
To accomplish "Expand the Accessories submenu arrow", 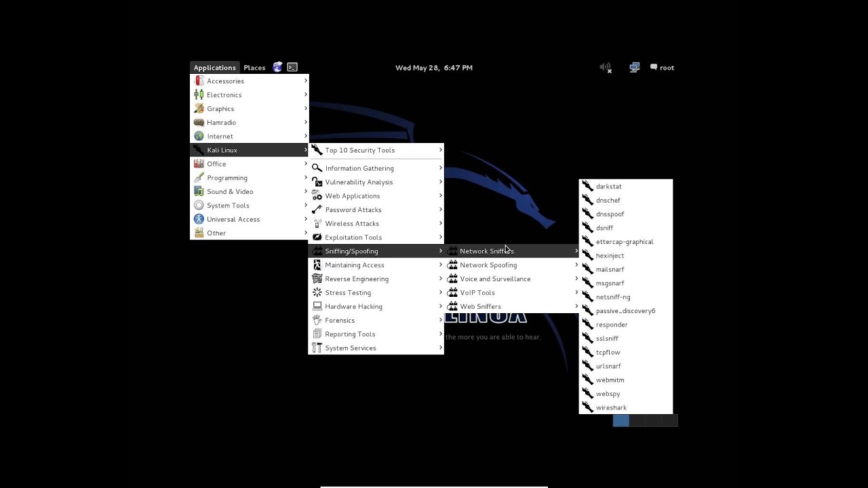I will [x=306, y=81].
